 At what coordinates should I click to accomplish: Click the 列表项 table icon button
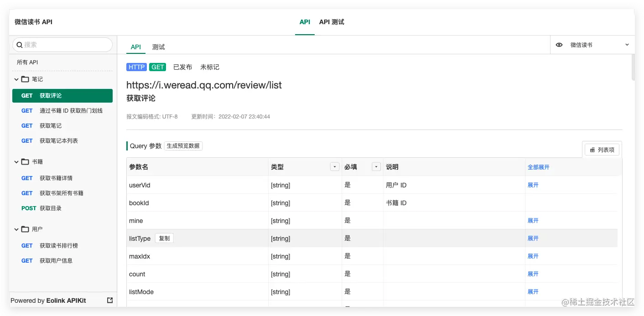tap(602, 150)
